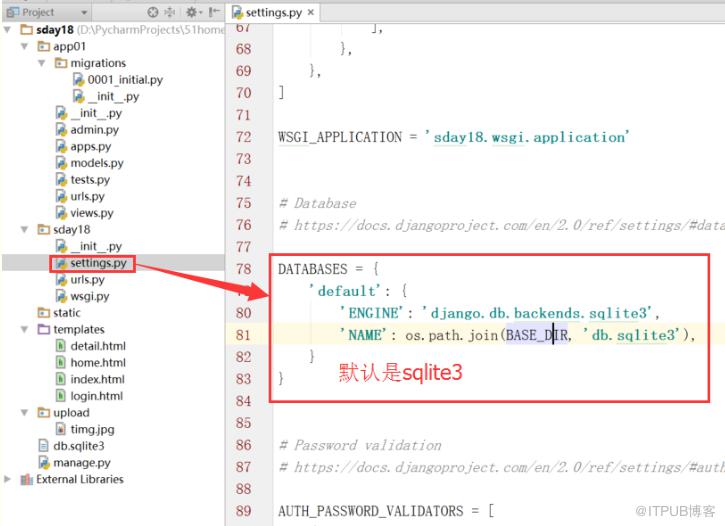Open the Project panel settings gear
725x526 pixels.
coord(192,12)
